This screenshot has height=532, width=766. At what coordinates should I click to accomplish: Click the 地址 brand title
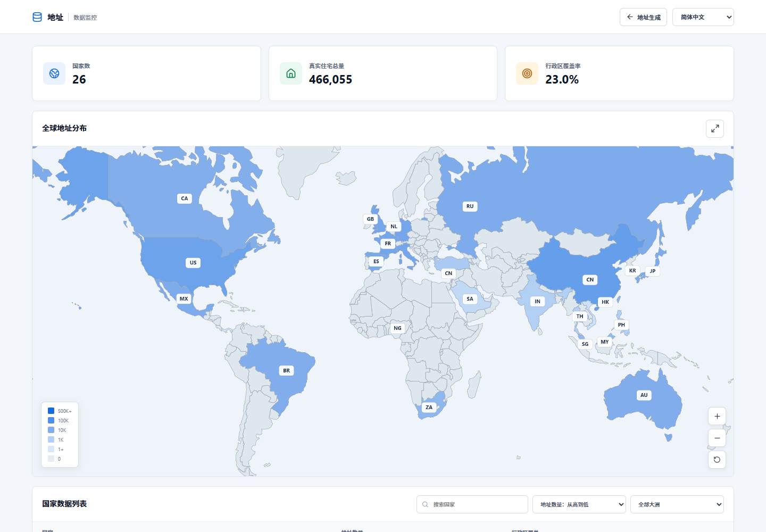point(55,17)
